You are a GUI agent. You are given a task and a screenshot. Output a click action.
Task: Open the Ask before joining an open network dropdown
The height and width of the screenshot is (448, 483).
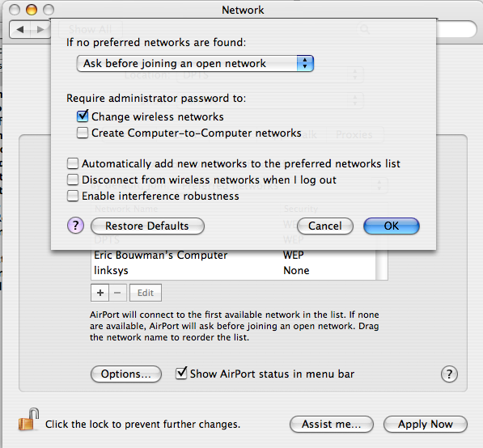point(195,63)
